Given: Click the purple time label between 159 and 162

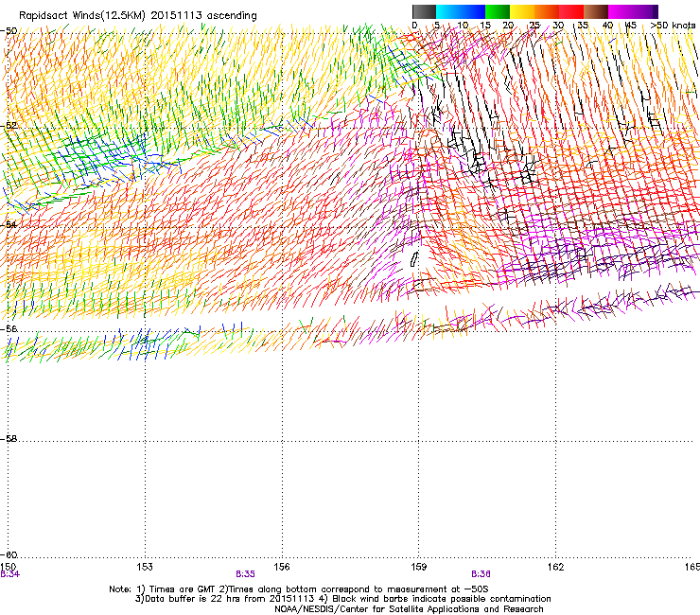Looking at the screenshot, I should click(481, 574).
